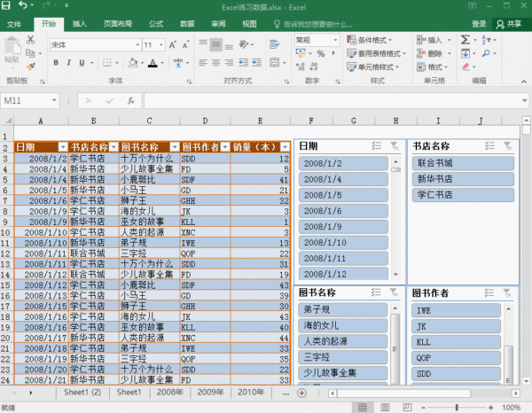Click the Paste clipboard icon
This screenshot has height=413, width=532.
pyautogui.click(x=12, y=46)
